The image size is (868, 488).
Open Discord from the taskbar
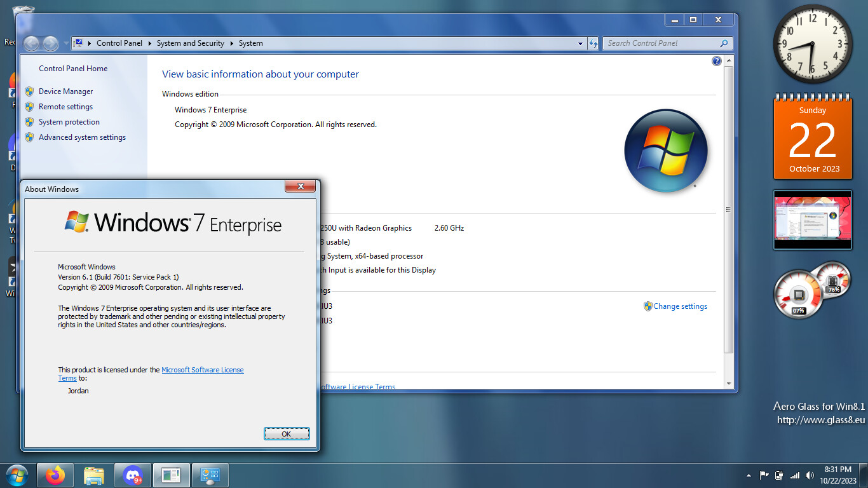(133, 475)
